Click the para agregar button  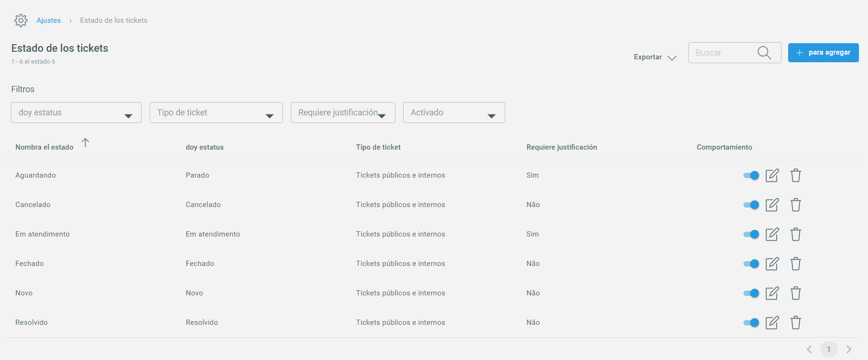pyautogui.click(x=823, y=53)
